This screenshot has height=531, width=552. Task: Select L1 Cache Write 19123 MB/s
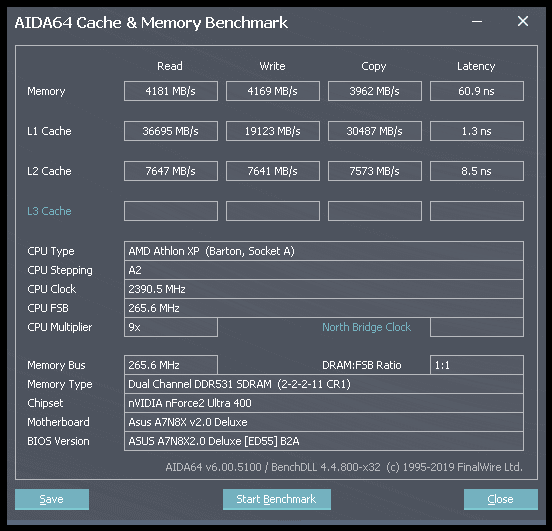coord(273,131)
